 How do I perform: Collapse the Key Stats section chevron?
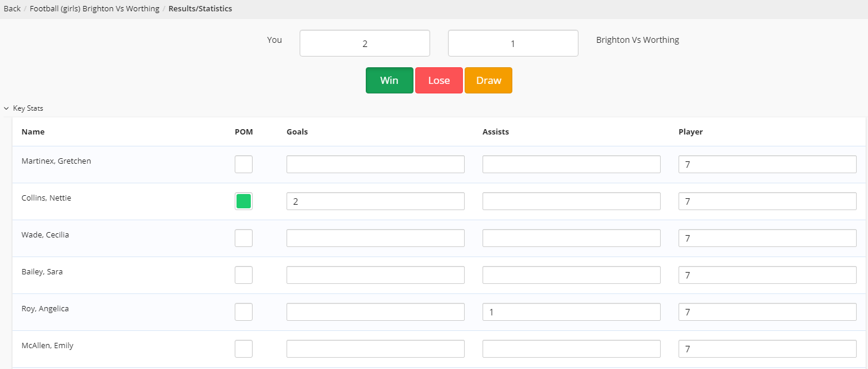point(7,109)
